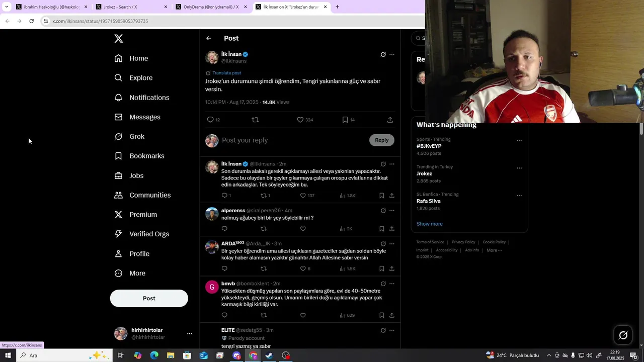The width and height of the screenshot is (644, 362).
Task: Click Show more under trends
Action: [429, 224]
